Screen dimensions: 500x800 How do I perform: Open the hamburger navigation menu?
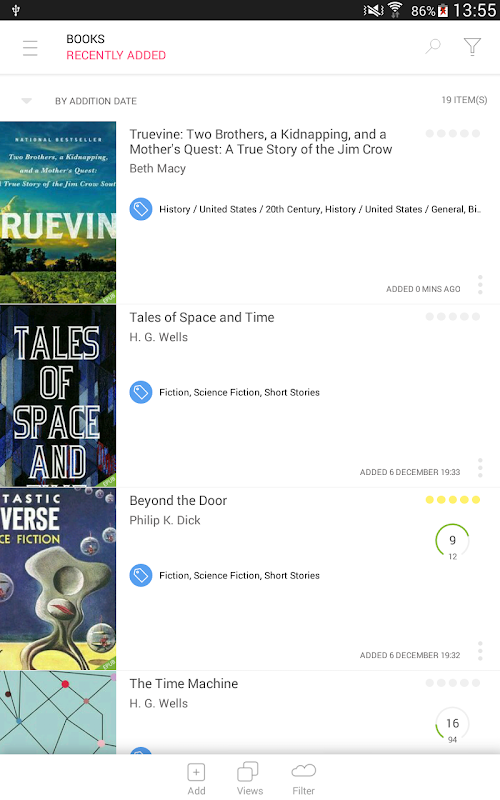30,48
